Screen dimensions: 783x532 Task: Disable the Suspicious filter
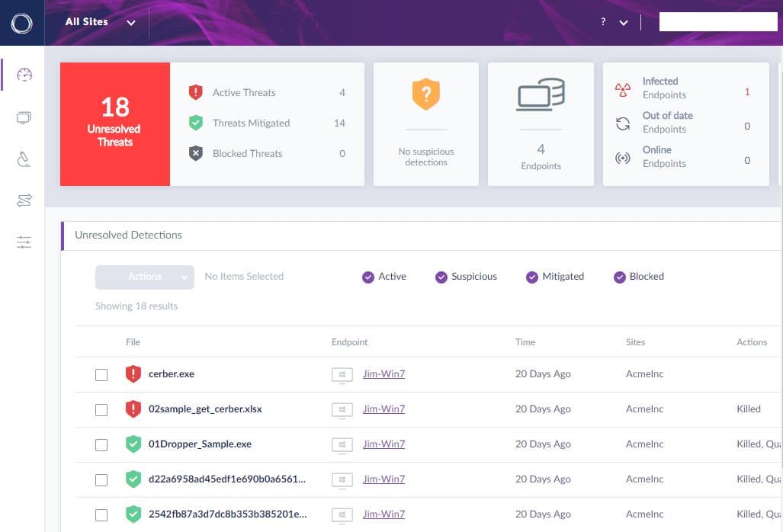click(x=441, y=277)
